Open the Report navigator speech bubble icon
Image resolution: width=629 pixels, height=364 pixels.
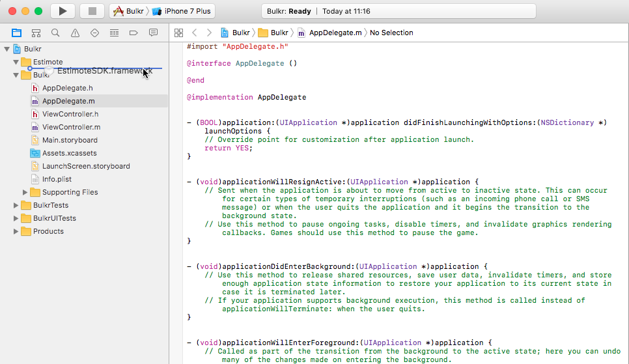point(153,33)
